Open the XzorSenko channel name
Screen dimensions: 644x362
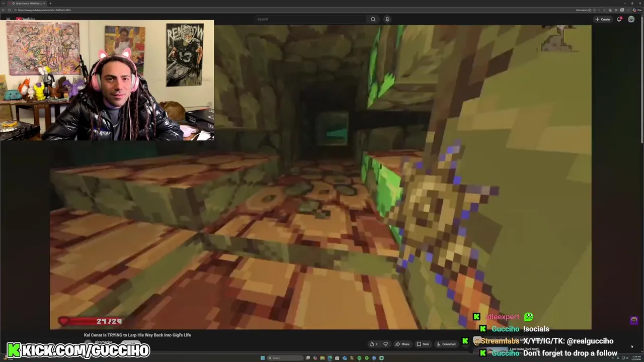point(103,342)
